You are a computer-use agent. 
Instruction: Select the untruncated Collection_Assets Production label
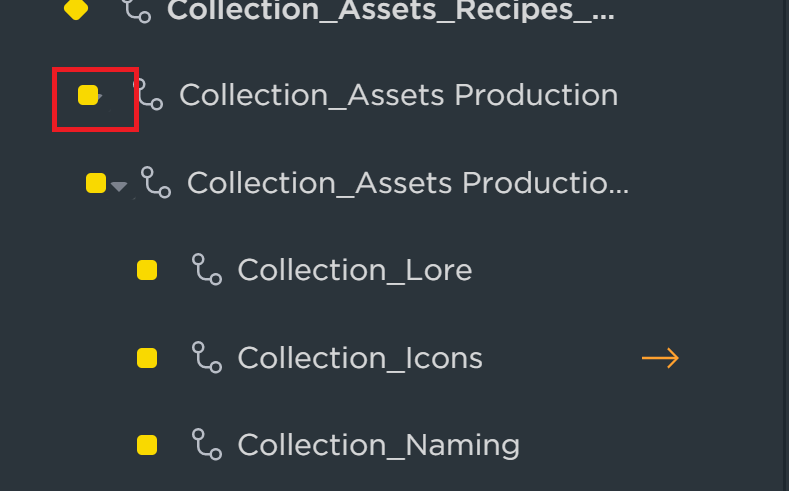399,95
